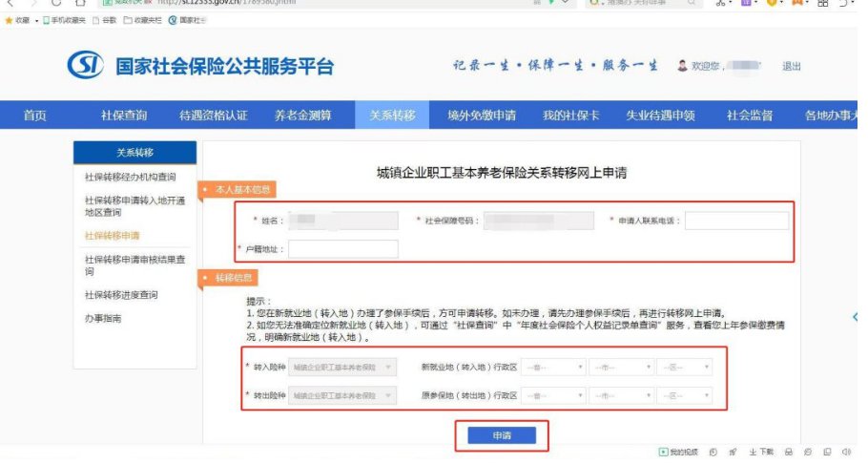Screen dimensions: 868x464
Task: Click the blue 申请 submit button
Action: click(502, 435)
